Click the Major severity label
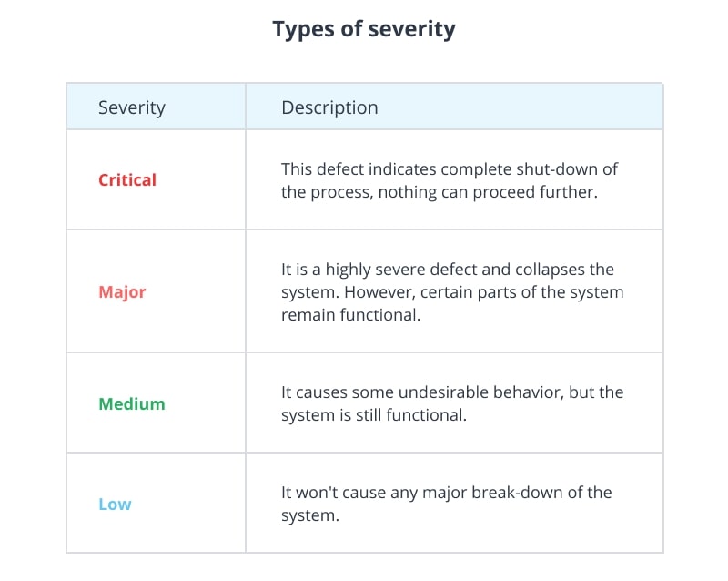728x581 pixels. [x=122, y=292]
